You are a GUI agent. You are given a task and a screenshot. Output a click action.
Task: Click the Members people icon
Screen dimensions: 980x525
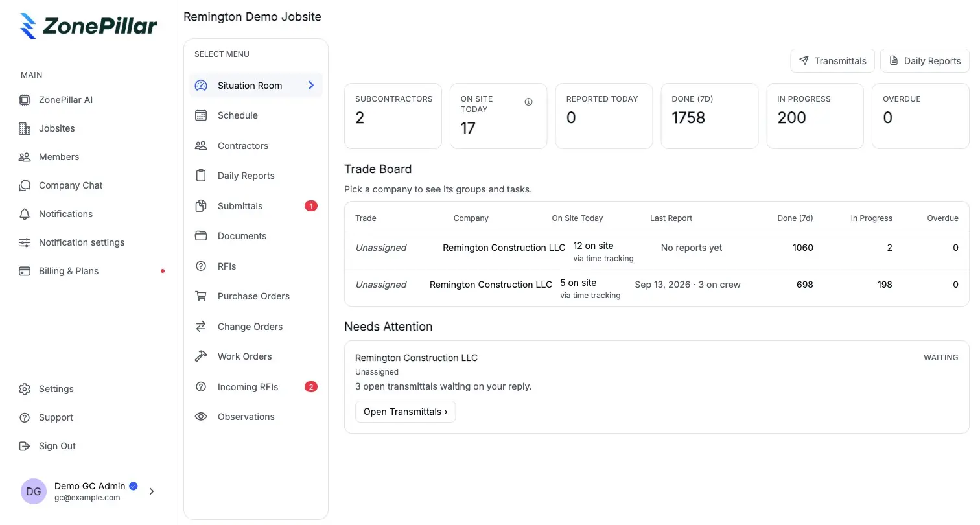tap(25, 157)
